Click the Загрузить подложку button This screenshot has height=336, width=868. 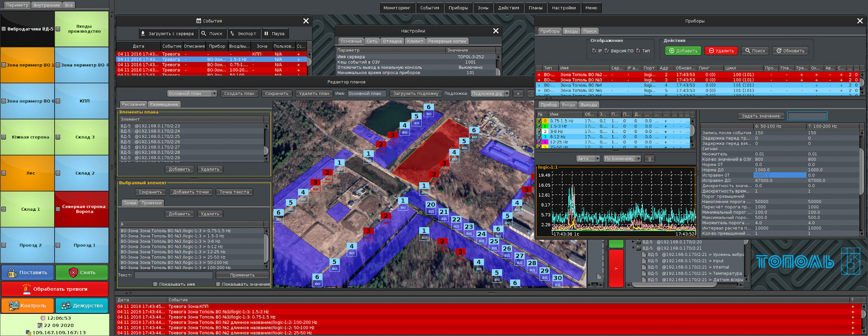415,94
